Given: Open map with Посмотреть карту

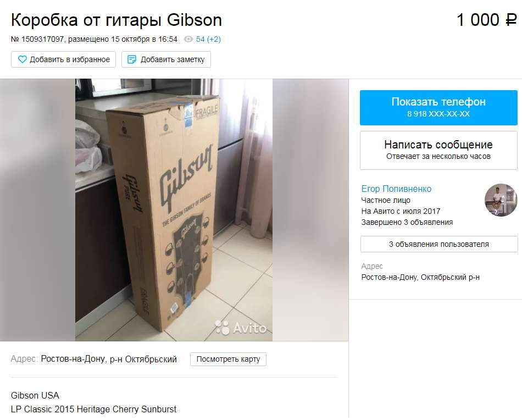Looking at the screenshot, I should click(x=228, y=359).
